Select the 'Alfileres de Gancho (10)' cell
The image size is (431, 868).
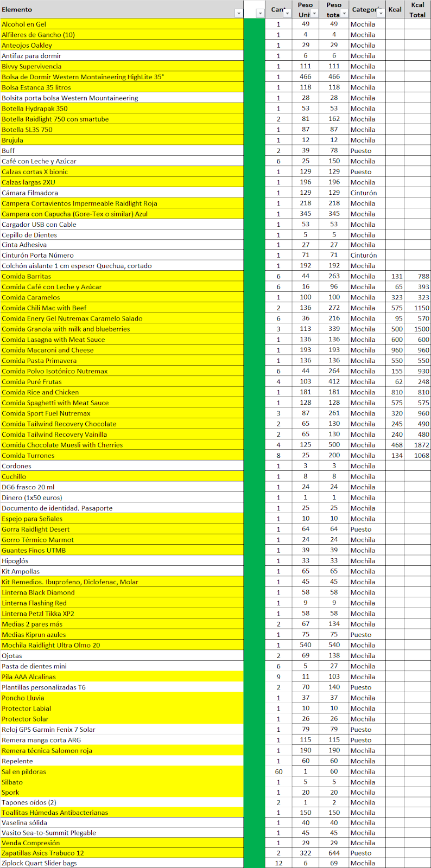122,35
